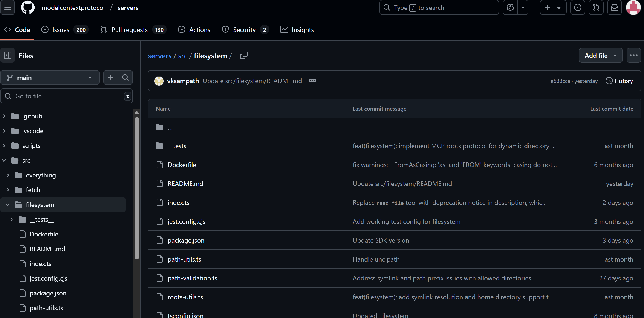Collapse the filesystem folder in tree
Screen dimensions: 644x318
click(8, 205)
